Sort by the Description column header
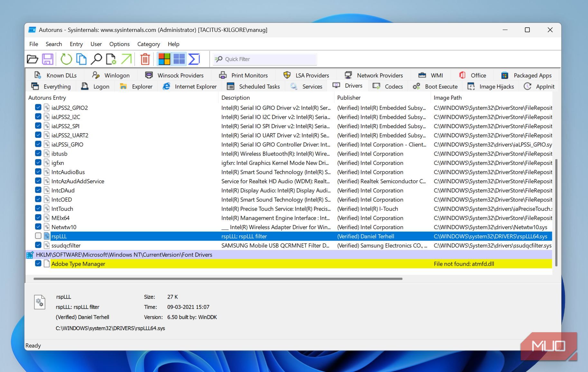This screenshot has width=588, height=372. click(276, 98)
